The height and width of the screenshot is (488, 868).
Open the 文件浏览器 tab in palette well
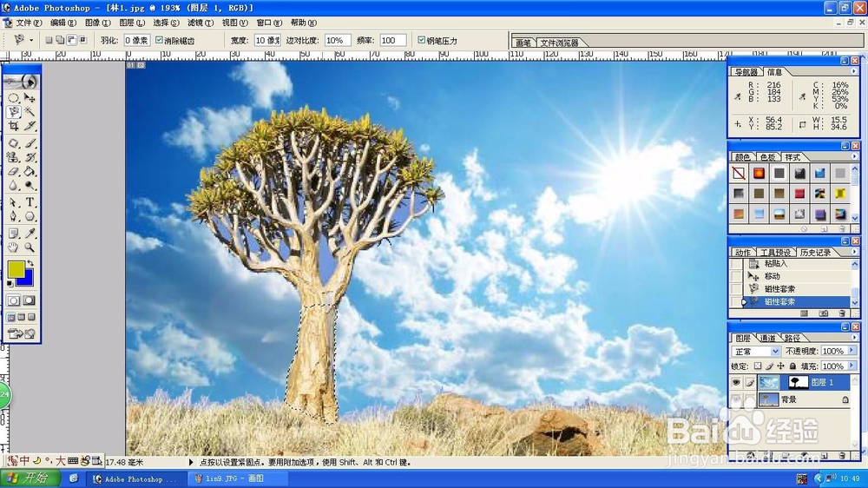pos(559,43)
